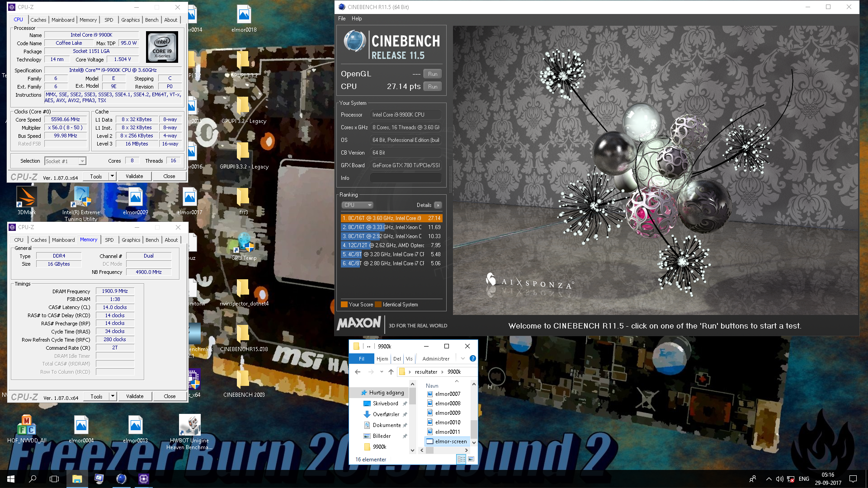Screen dimensions: 868x488
Task: Open Windows Start menu
Action: coord(11,479)
